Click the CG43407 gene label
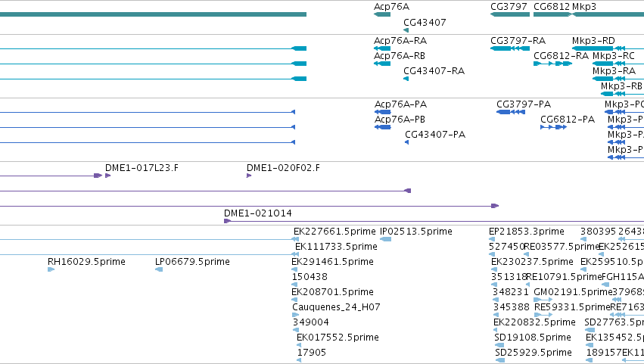The height and width of the screenshot is (364, 644). pyautogui.click(x=425, y=23)
